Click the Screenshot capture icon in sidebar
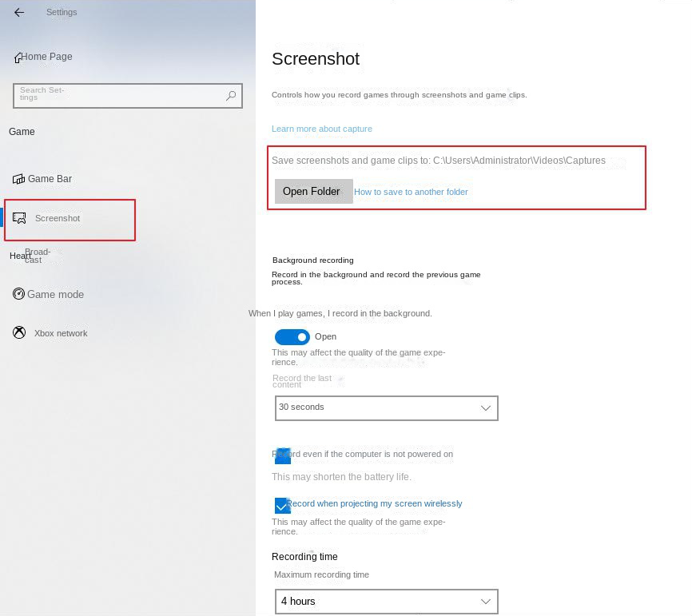The width and height of the screenshot is (692, 616). (20, 218)
